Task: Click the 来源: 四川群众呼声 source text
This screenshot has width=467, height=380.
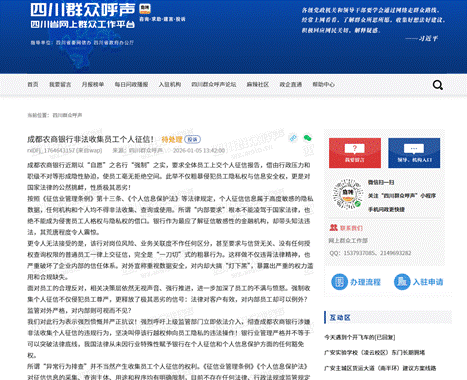Action: (x=138, y=151)
